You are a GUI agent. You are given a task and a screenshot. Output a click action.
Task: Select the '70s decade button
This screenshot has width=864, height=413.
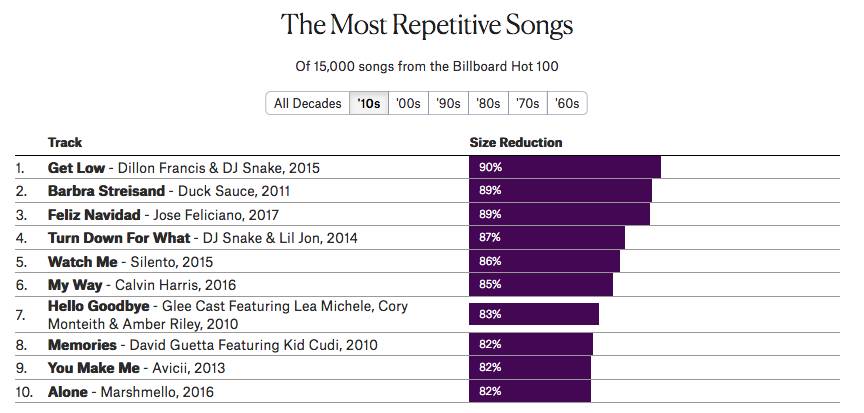pyautogui.click(x=526, y=103)
